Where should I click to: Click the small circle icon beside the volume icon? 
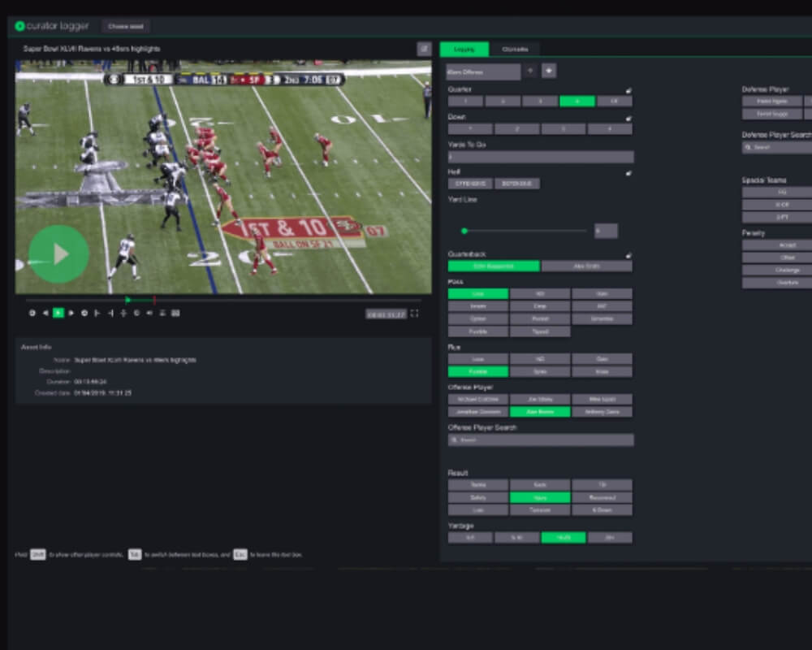point(136,313)
